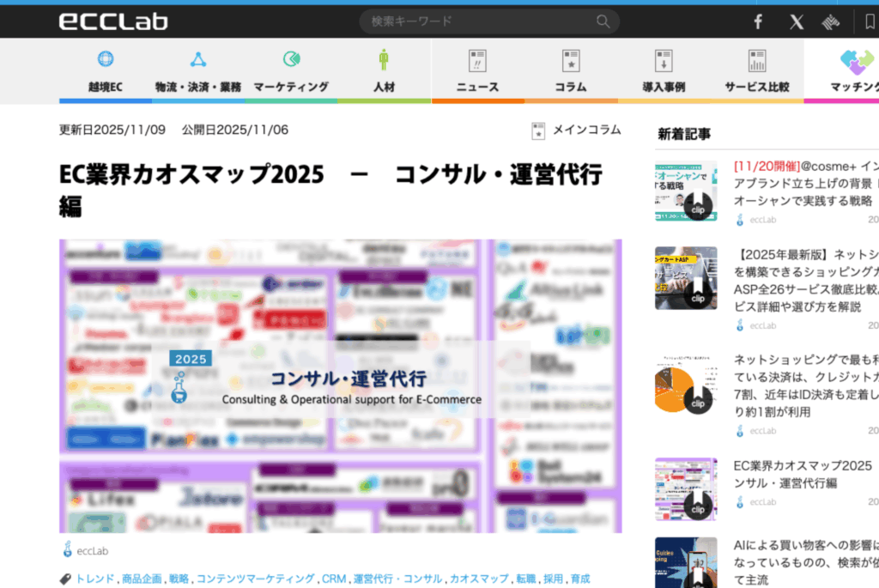Open the Facebook page icon
Image resolution: width=879 pixels, height=588 pixels.
point(758,22)
